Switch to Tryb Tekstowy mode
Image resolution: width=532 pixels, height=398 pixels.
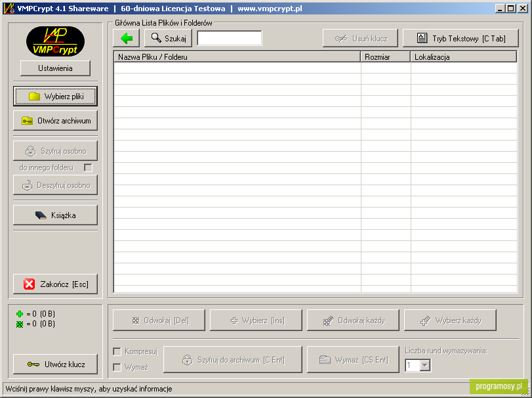pos(460,38)
